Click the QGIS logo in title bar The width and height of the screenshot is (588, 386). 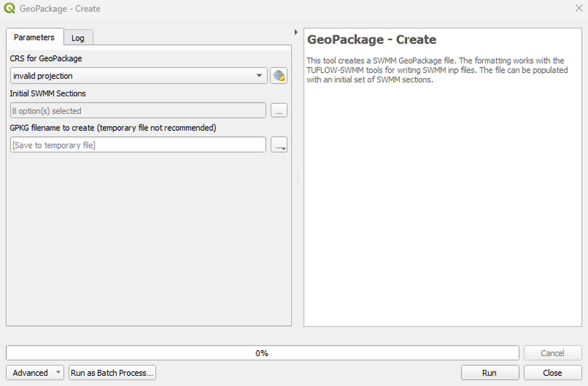click(9, 9)
